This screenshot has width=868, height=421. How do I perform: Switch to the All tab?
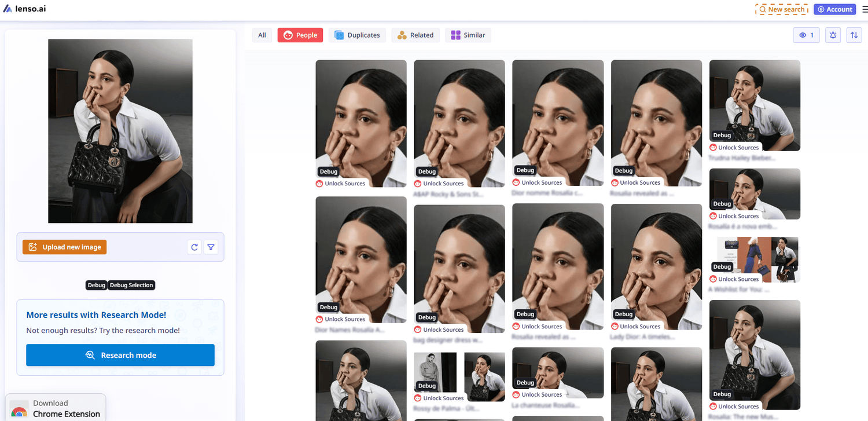(x=262, y=35)
